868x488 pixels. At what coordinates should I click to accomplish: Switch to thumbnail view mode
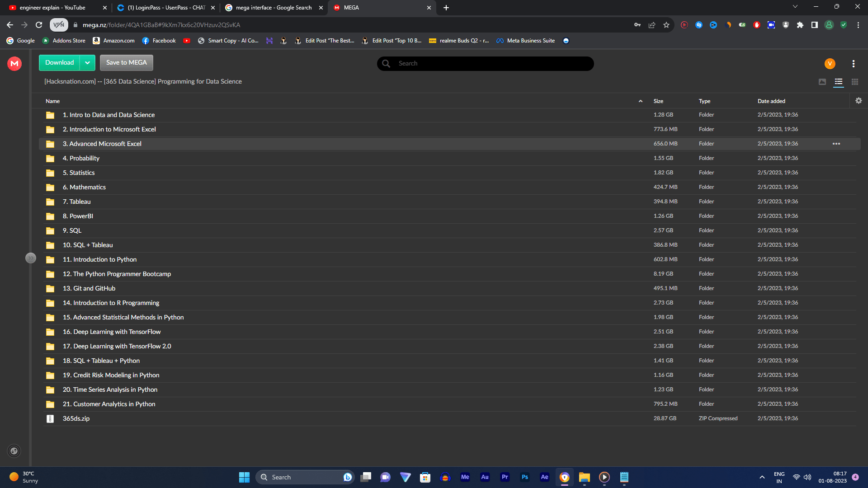pyautogui.click(x=823, y=82)
